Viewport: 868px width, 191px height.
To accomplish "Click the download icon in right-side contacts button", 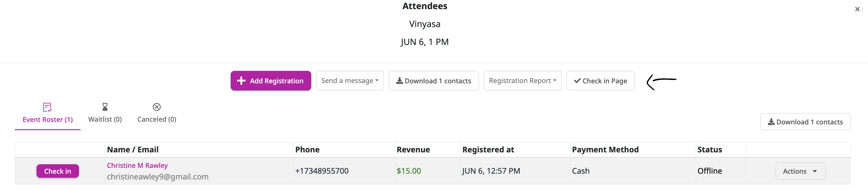I will click(x=771, y=122).
